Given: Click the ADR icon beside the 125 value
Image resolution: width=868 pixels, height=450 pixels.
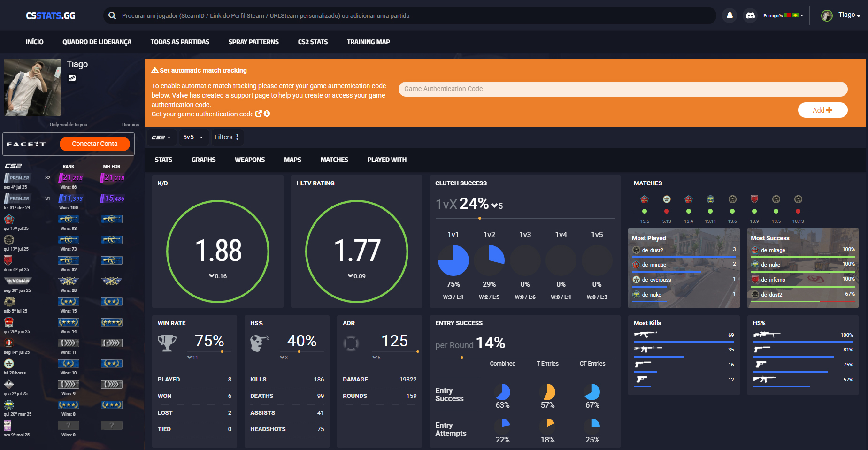Looking at the screenshot, I should (x=351, y=343).
